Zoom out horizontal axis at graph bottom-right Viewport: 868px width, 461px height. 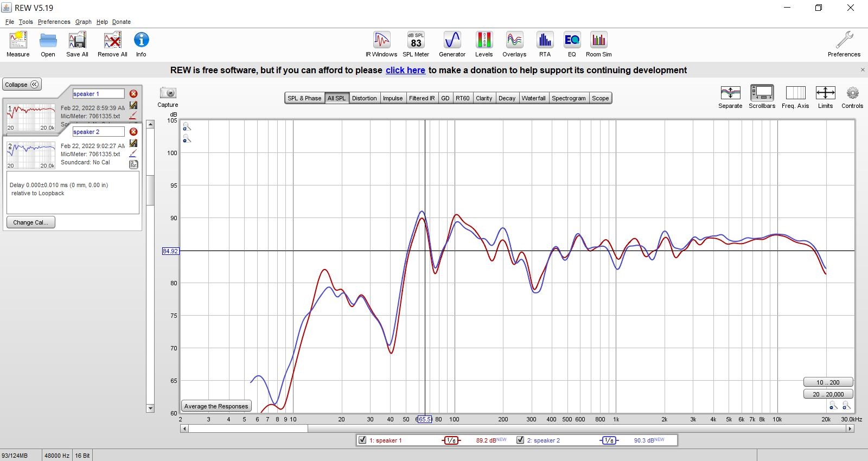(834, 406)
